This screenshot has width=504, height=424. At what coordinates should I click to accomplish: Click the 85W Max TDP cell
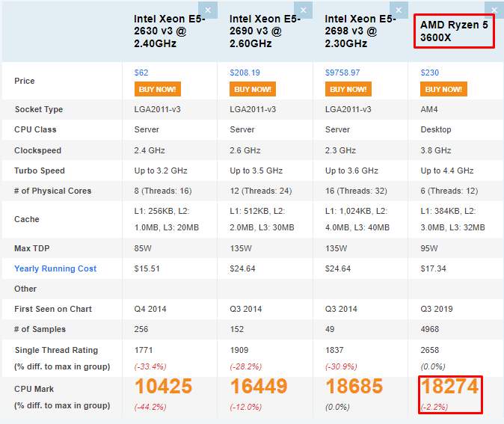click(x=143, y=248)
